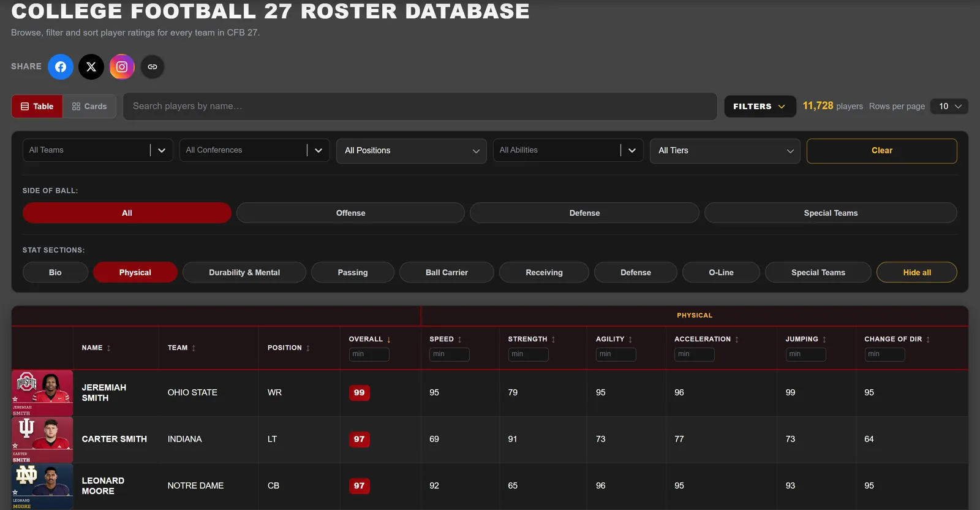980x510 pixels.
Task: Switch to Cards view
Action: (89, 107)
